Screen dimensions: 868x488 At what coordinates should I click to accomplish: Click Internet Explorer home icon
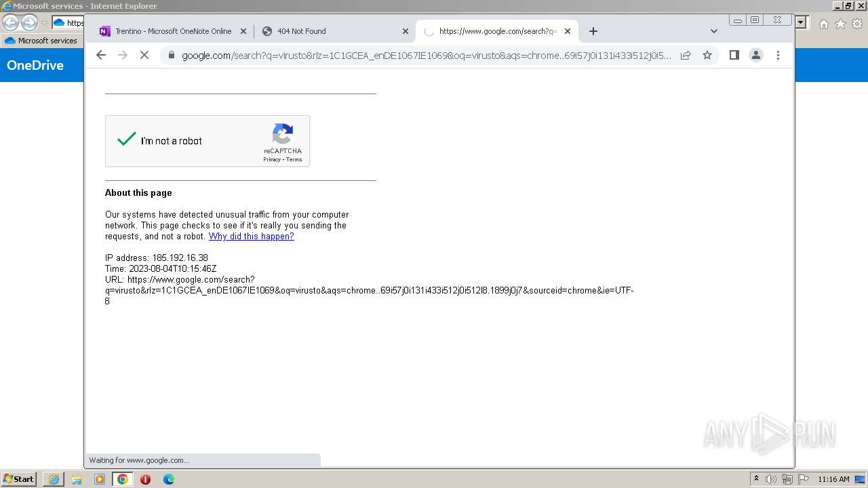click(823, 24)
